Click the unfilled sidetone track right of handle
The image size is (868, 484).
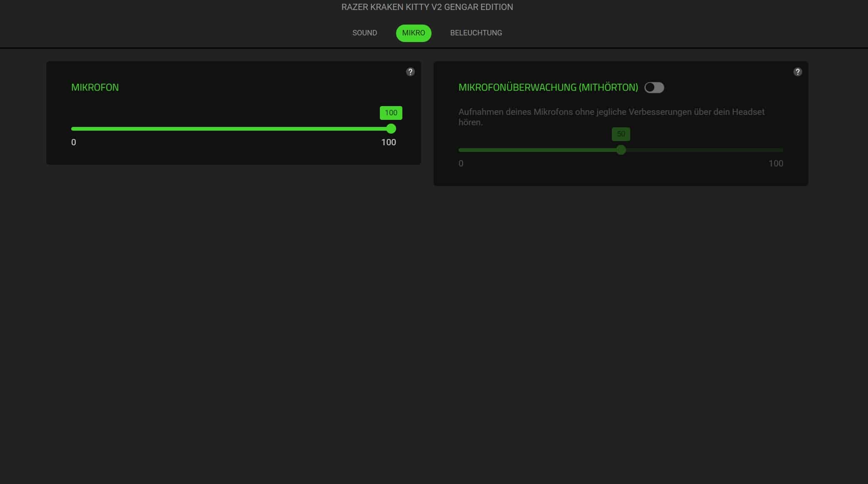[x=704, y=150]
